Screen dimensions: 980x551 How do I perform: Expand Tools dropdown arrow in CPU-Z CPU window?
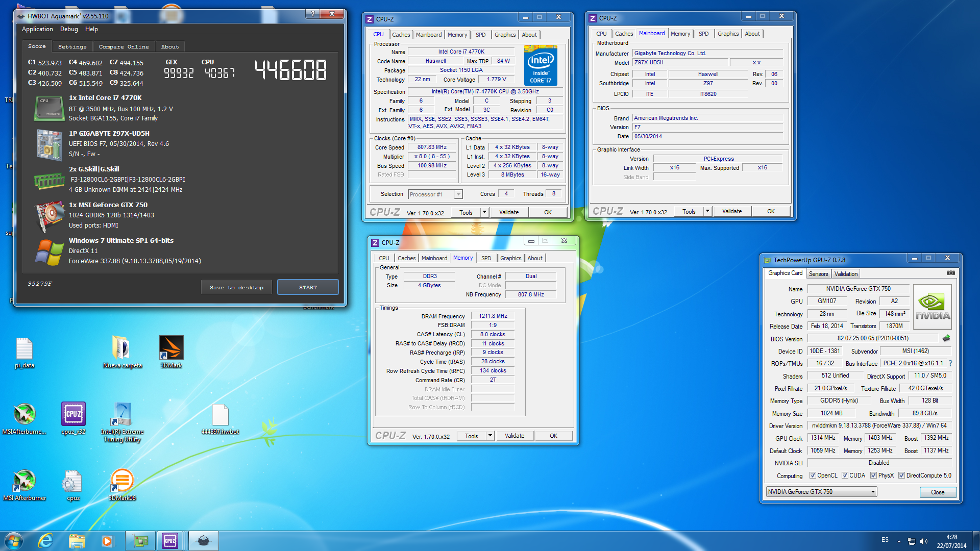[x=484, y=212]
